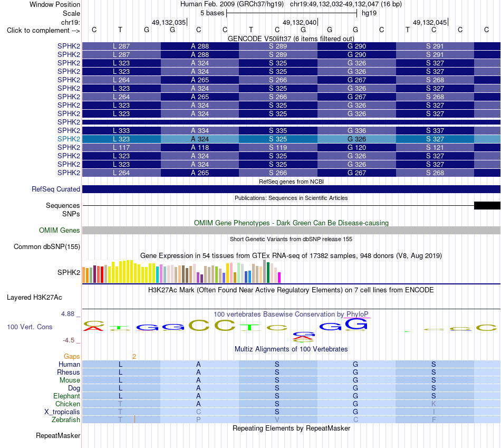Open the GTEx Gene Expression track title
501x448 pixels.
click(291, 256)
